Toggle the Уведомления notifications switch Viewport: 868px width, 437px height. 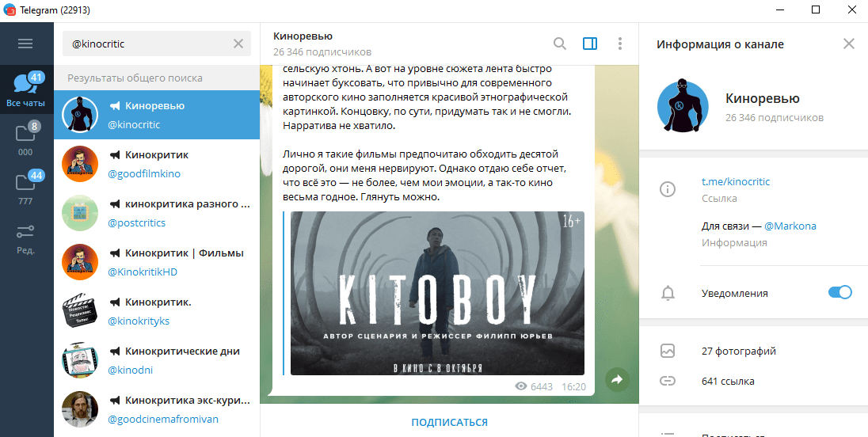pos(839,293)
